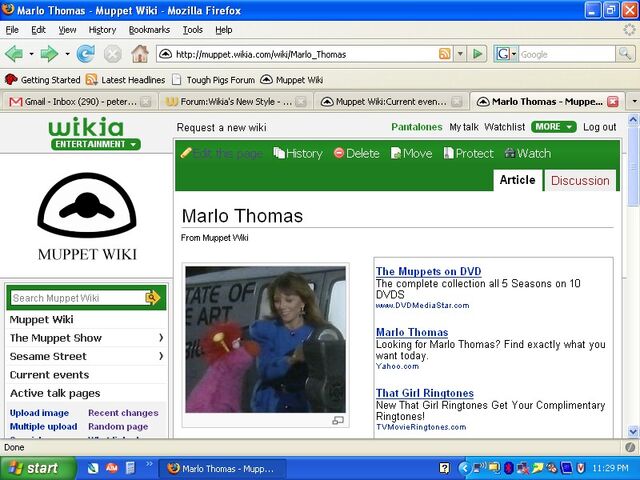This screenshot has height=480, width=640.
Task: Open the Edit menu
Action: click(38, 30)
